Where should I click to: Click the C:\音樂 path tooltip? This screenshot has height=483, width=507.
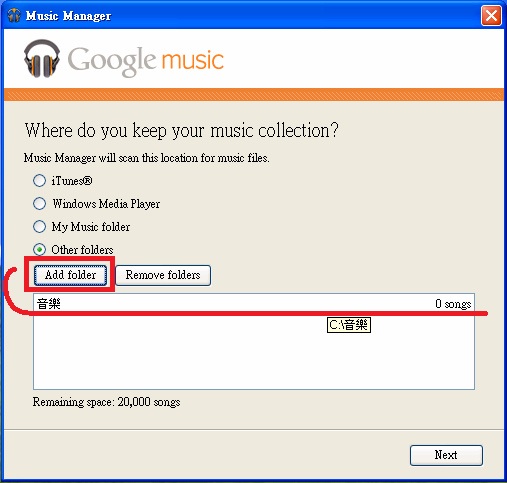tap(349, 325)
